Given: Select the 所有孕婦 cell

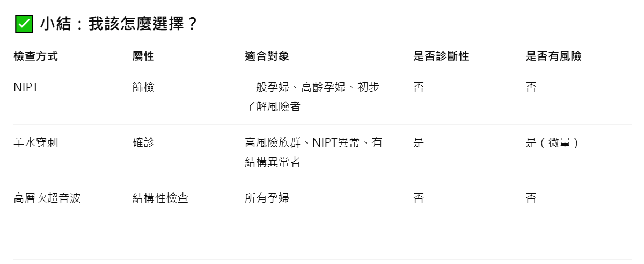Looking at the screenshot, I should tap(267, 198).
